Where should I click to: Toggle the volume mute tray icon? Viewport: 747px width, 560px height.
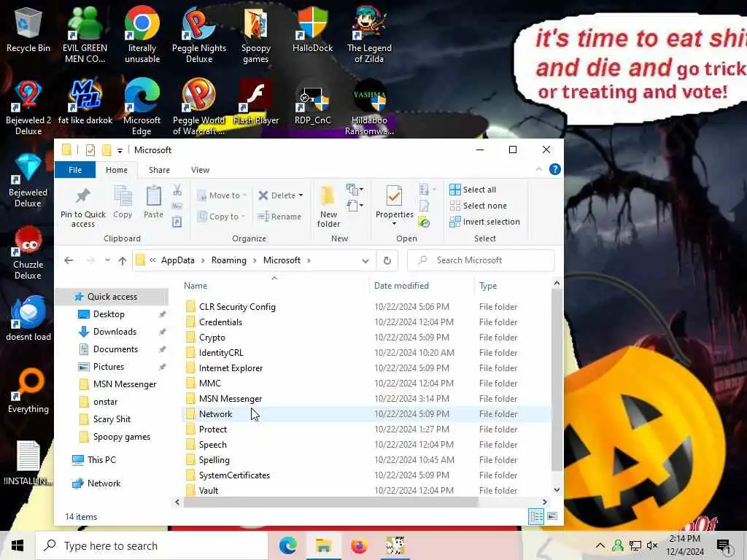click(652, 545)
